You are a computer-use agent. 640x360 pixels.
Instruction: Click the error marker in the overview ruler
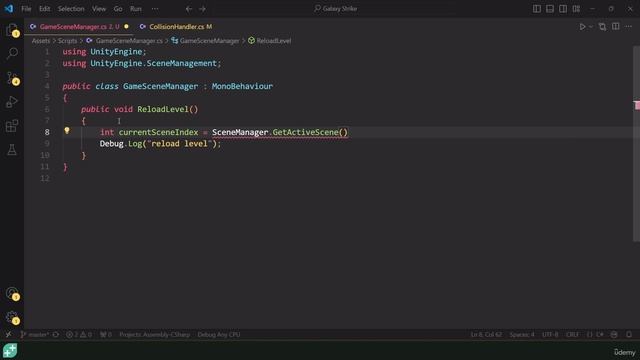pyautogui.click(x=637, y=105)
